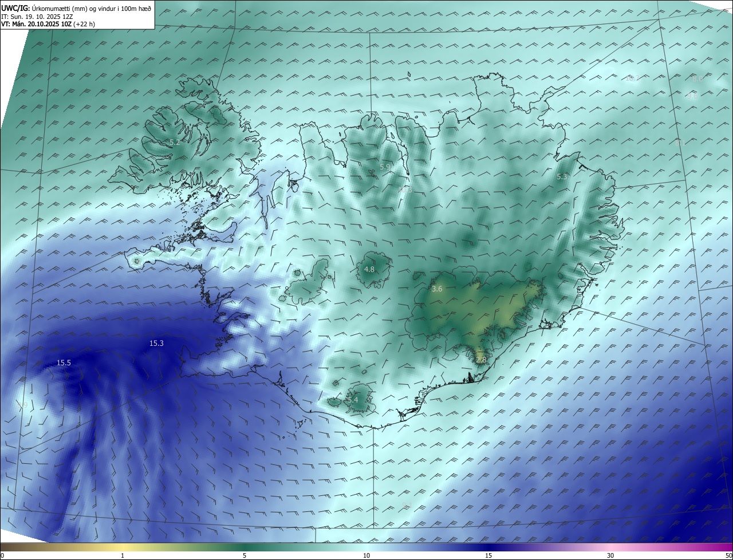Click the 15.5 value label on the map
The width and height of the screenshot is (733, 560).
64,363
